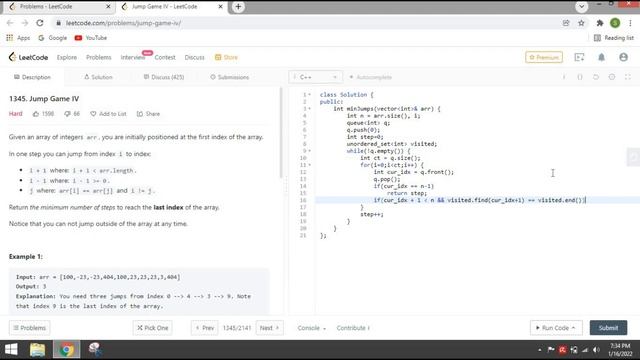Open the Store nav item
Viewport: 640px width, 360px height.
coord(226,58)
